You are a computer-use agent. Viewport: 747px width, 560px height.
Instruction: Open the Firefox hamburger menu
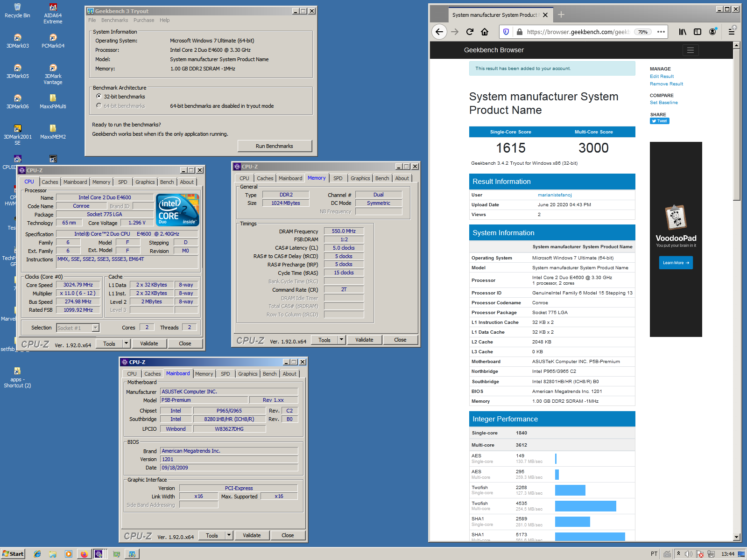pos(732,32)
